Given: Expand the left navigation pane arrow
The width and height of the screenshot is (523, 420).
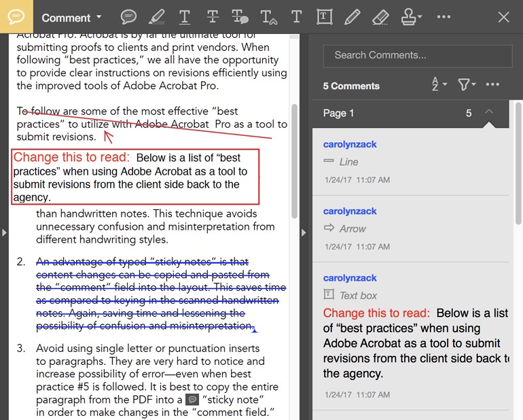Looking at the screenshot, I should click(x=4, y=232).
